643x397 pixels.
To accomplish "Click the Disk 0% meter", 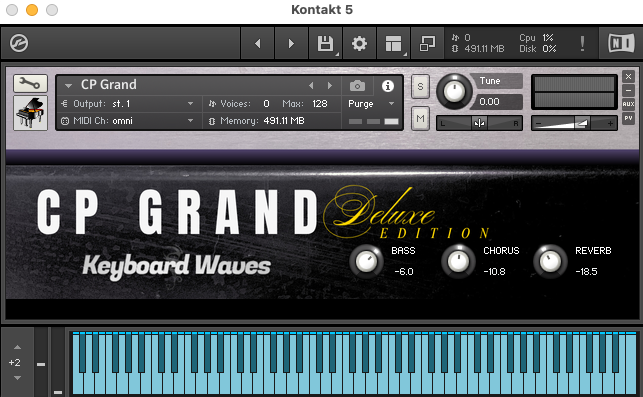I will [x=538, y=49].
